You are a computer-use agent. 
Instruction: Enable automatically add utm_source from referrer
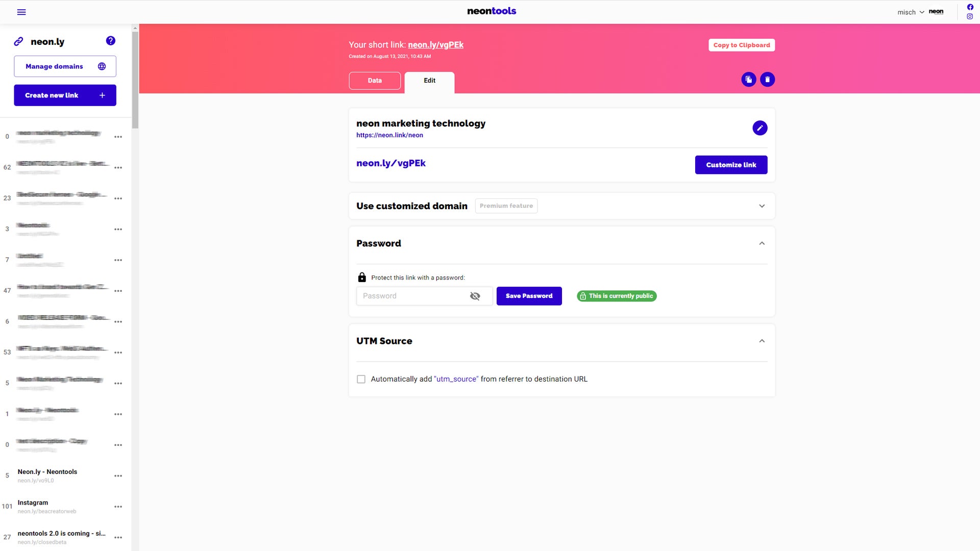click(x=361, y=379)
